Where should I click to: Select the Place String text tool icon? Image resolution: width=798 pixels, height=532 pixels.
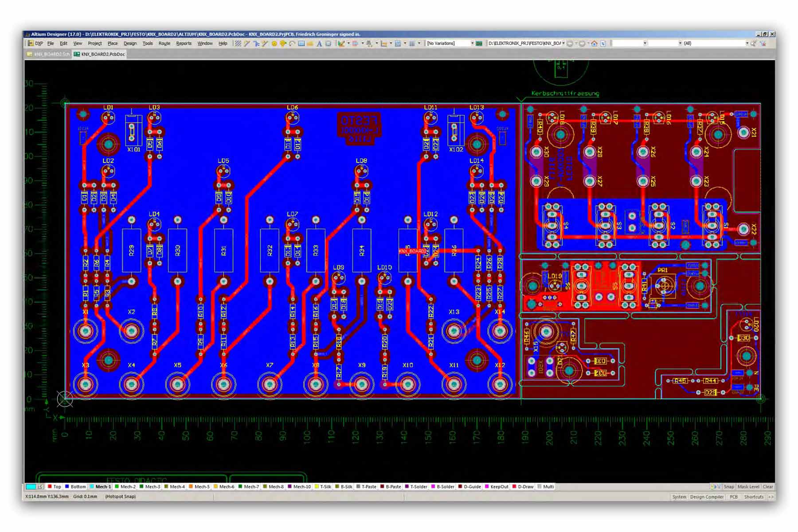click(x=319, y=43)
